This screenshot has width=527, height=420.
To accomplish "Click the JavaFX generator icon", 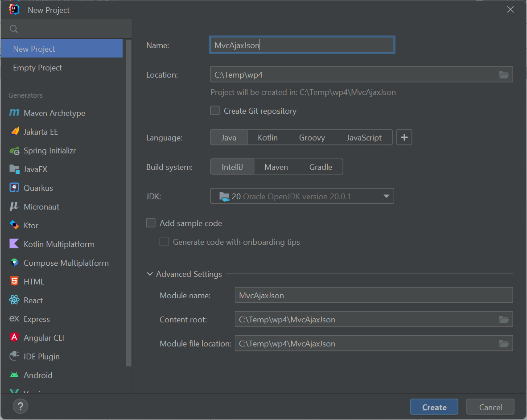I will 14,169.
